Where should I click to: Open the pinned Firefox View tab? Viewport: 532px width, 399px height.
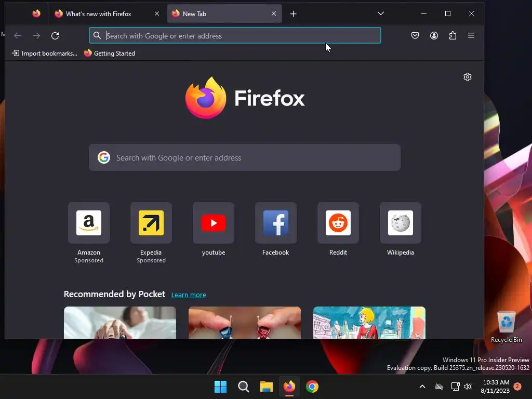click(36, 14)
